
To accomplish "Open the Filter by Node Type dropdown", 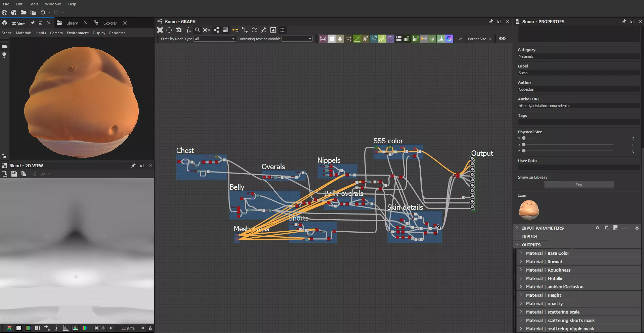I will [x=215, y=39].
